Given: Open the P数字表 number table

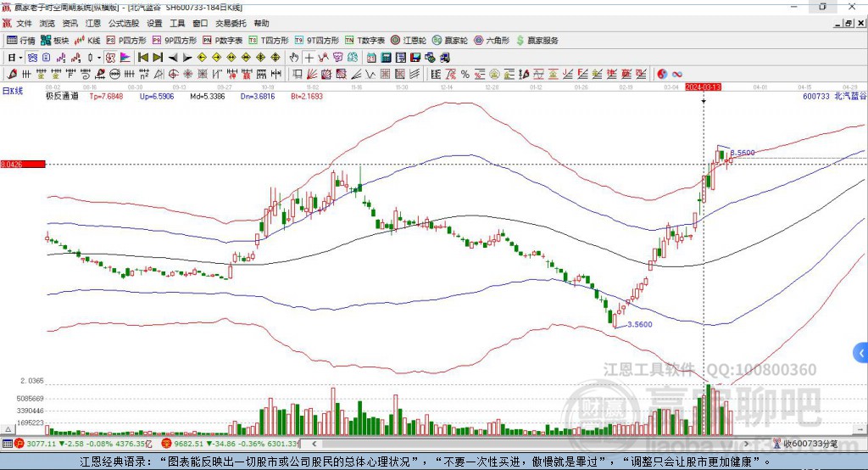Looking at the screenshot, I should click(x=223, y=41).
